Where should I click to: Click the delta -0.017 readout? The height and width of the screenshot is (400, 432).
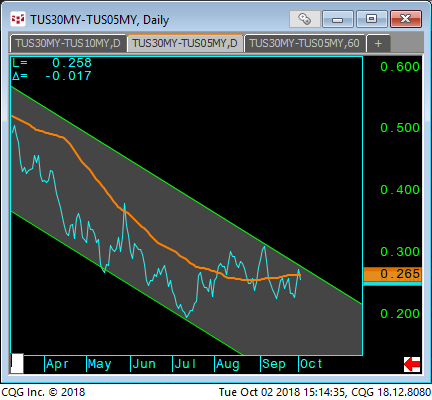tap(52, 76)
